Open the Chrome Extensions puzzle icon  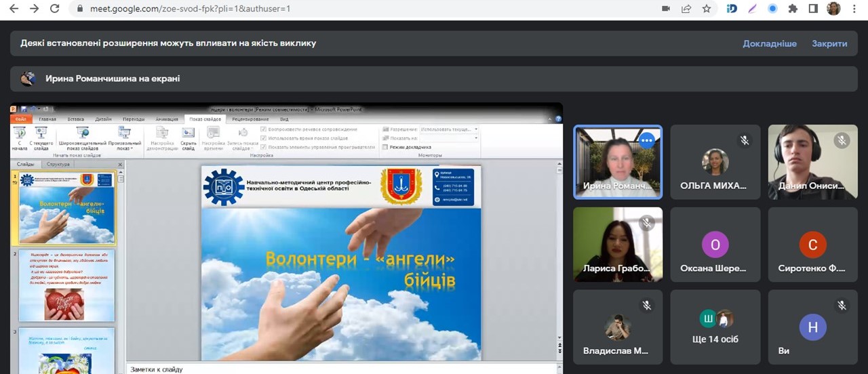(x=792, y=9)
